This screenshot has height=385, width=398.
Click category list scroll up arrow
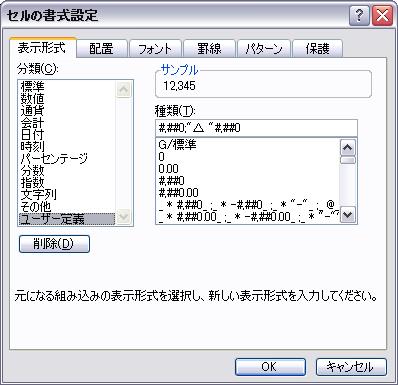pos(123,89)
